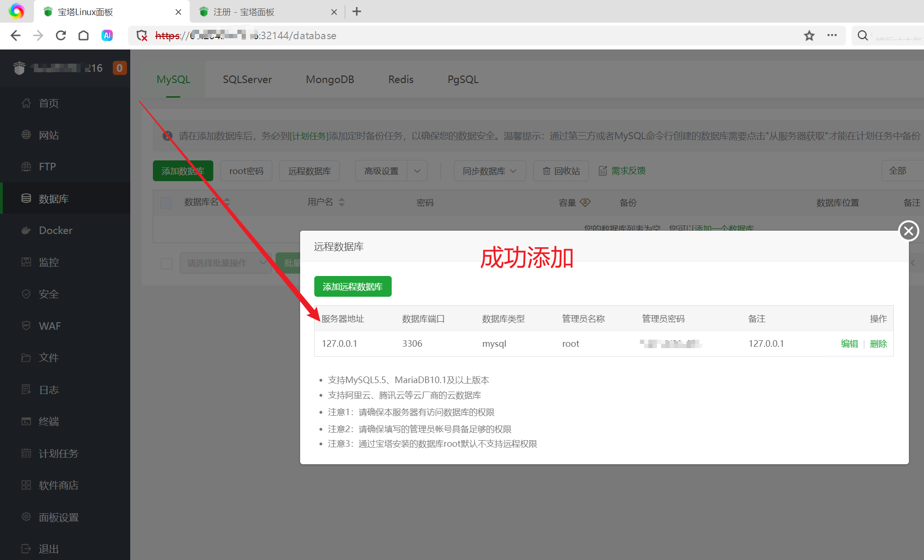Open the browser three-dot more menu
Viewport: 924px width, 560px height.
(832, 35)
